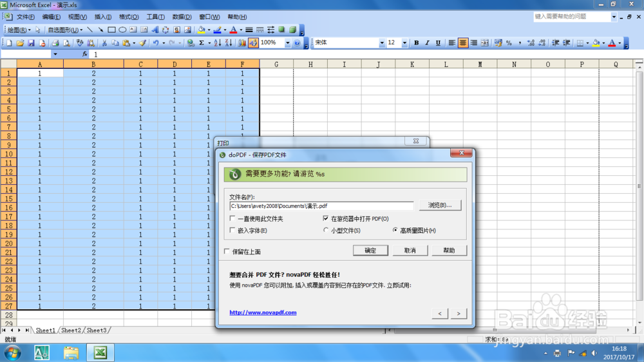Expand the Name Box dropdown
644x362 pixels.
point(55,54)
